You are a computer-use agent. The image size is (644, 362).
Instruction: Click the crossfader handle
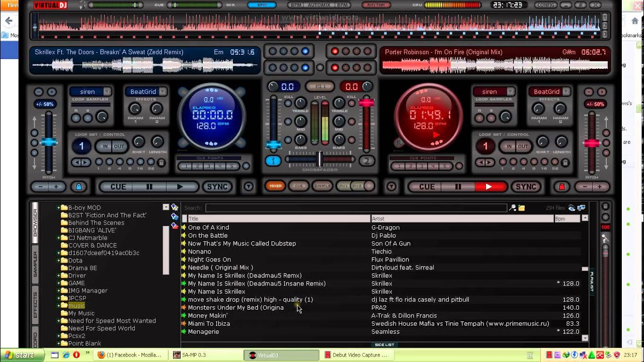pyautogui.click(x=319, y=159)
